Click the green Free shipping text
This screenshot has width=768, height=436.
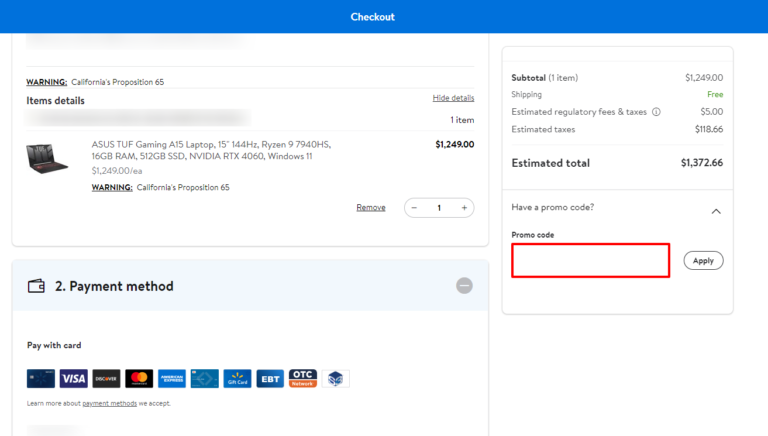(x=715, y=94)
